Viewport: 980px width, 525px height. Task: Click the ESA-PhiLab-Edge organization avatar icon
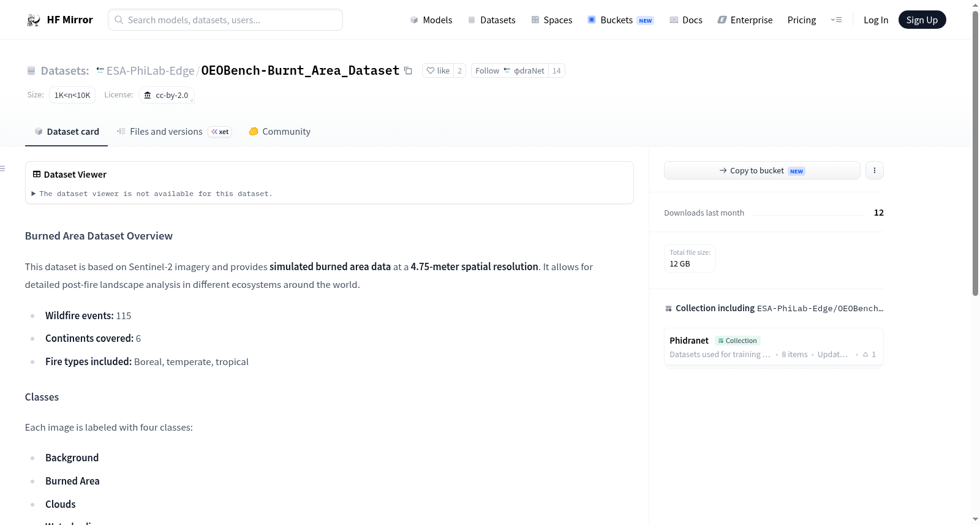[100, 70]
